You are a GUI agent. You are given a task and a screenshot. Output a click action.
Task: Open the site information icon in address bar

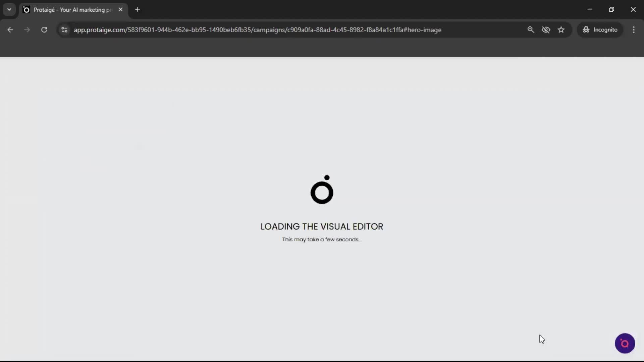point(64,30)
